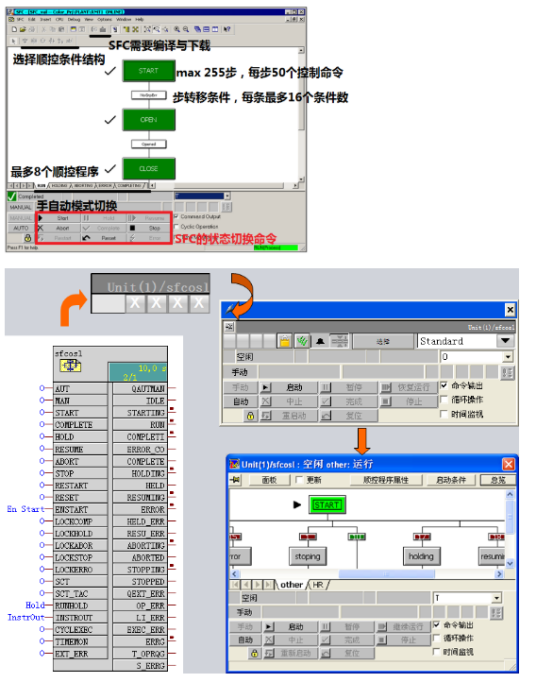Screen dimensions: 554x682
Task: Tick the 更新 checkbox
Action: click(299, 480)
